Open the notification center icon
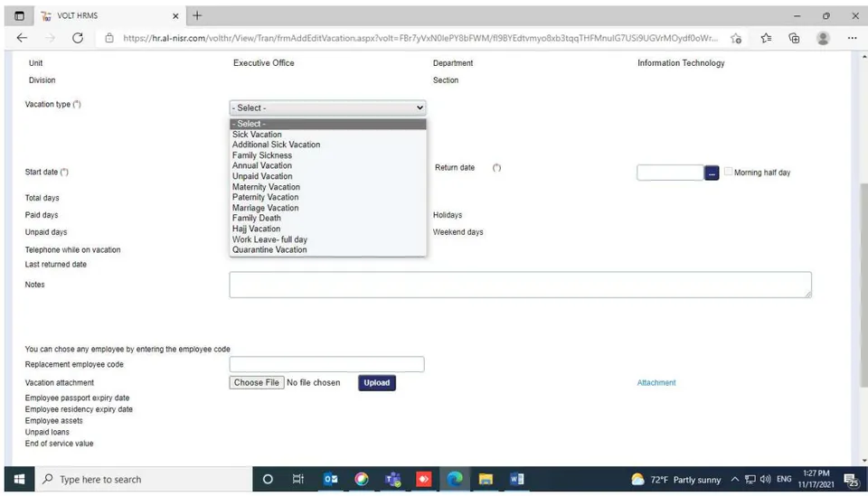Viewport: 868px width, 496px height. (x=851, y=480)
